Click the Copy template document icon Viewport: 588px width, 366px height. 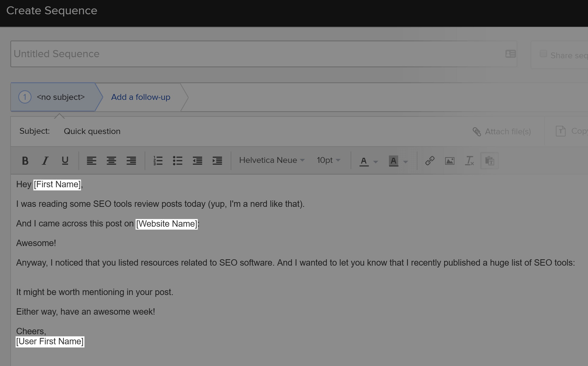tap(560, 131)
